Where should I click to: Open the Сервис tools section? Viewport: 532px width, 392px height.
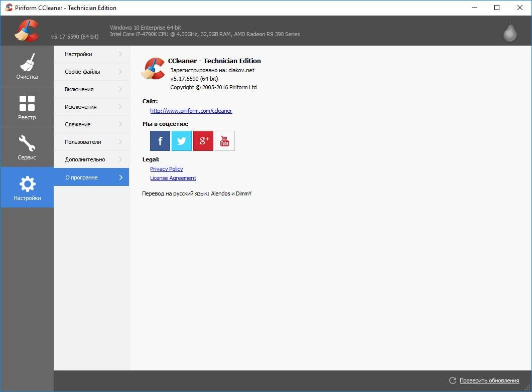pos(27,147)
